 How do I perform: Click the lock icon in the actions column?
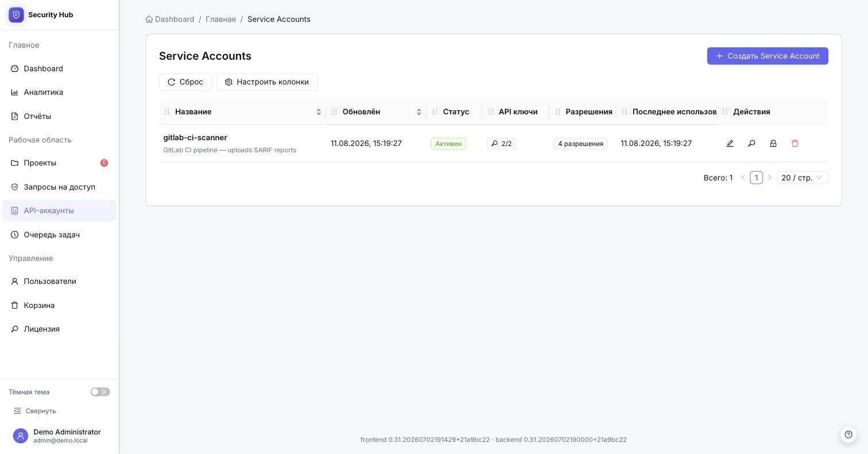(773, 144)
